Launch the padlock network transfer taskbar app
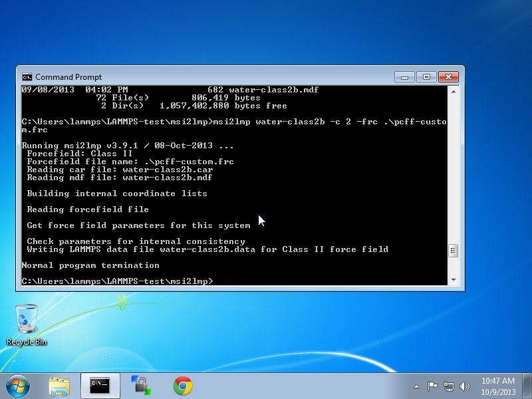The image size is (532, 399). pyautogui.click(x=141, y=386)
